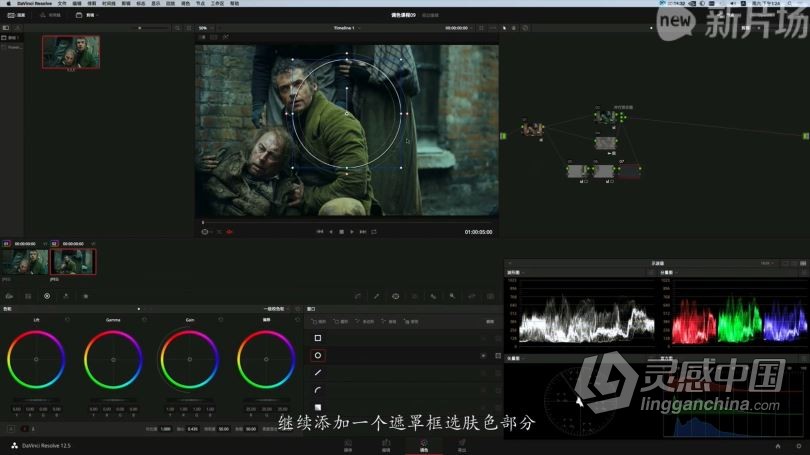
Task: Select the polygon pen window shape
Action: click(x=318, y=372)
